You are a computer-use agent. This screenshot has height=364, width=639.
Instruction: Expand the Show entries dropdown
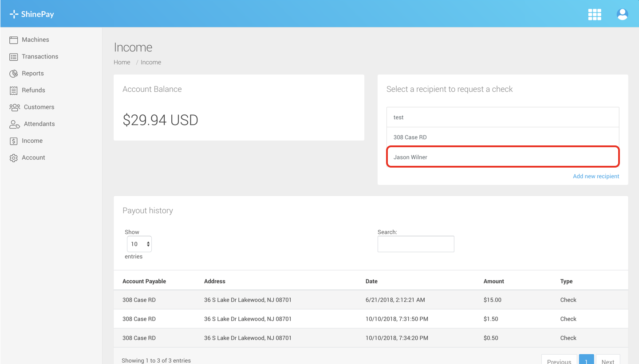tap(139, 244)
